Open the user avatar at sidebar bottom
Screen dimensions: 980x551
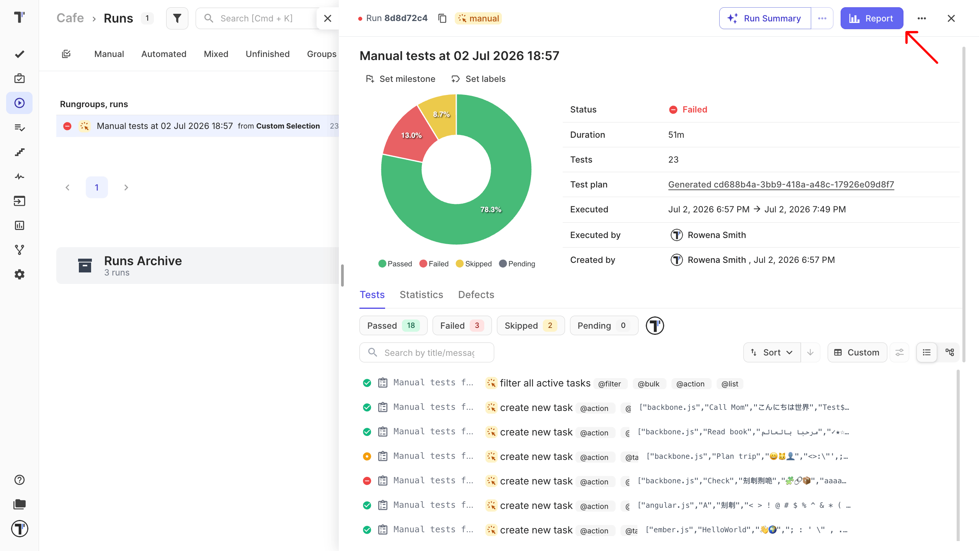20,529
